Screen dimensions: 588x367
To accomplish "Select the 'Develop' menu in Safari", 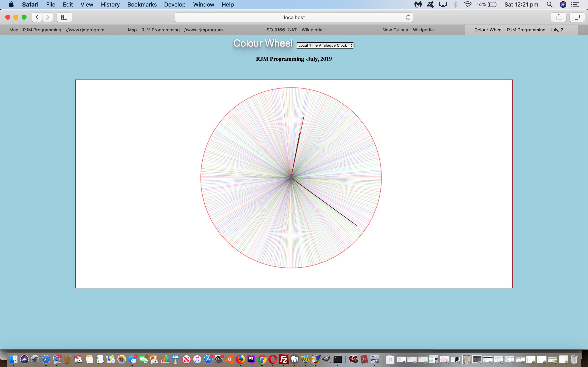I will tap(175, 5).
